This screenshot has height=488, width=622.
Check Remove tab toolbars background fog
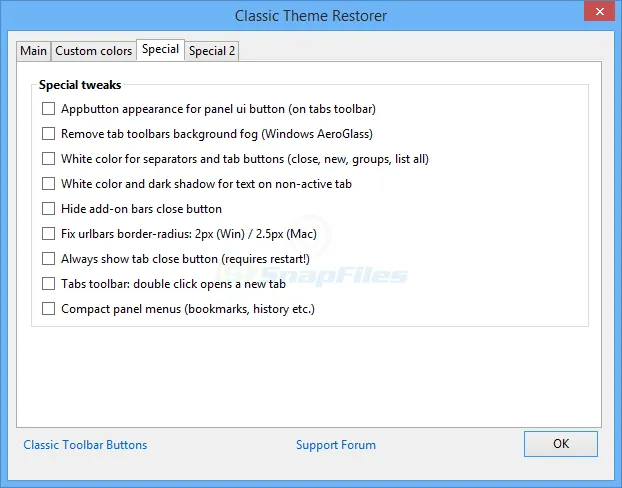tap(48, 134)
